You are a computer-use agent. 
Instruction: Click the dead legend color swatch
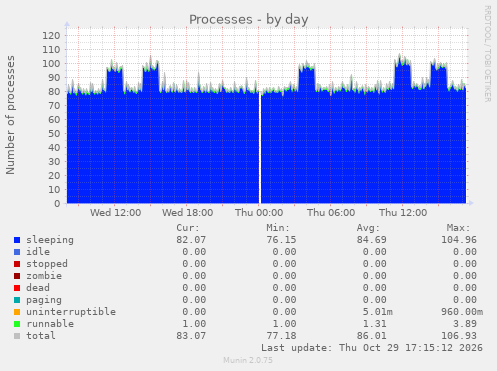(17, 288)
